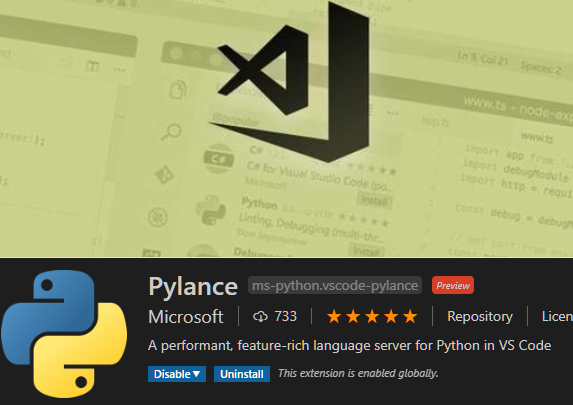573x405 pixels.
Task: Click the C# extension round icon
Action: [x=219, y=159]
